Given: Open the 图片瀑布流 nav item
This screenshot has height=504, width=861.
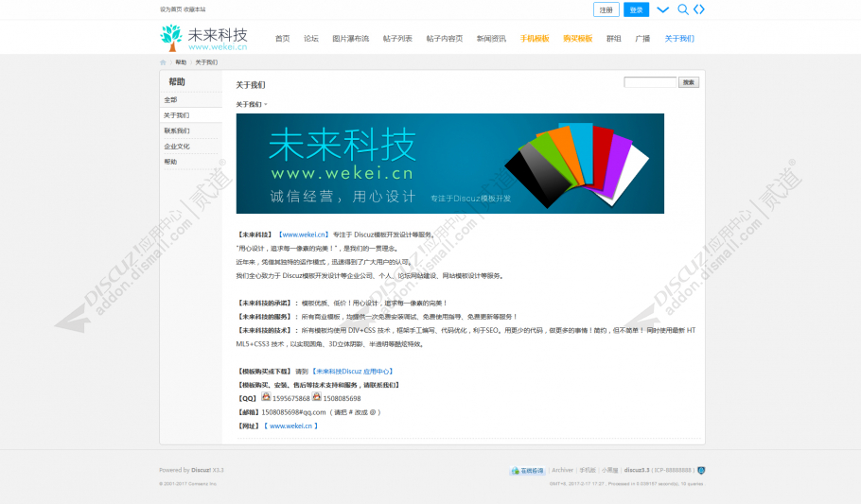Looking at the screenshot, I should tap(350, 39).
